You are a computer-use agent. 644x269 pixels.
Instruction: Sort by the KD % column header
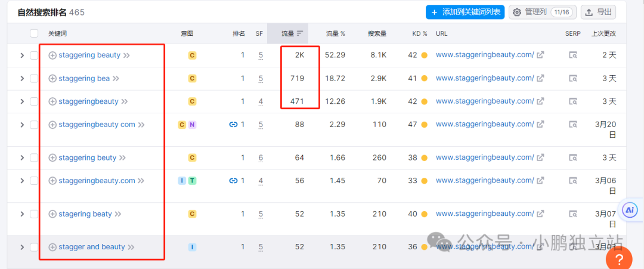(x=420, y=33)
